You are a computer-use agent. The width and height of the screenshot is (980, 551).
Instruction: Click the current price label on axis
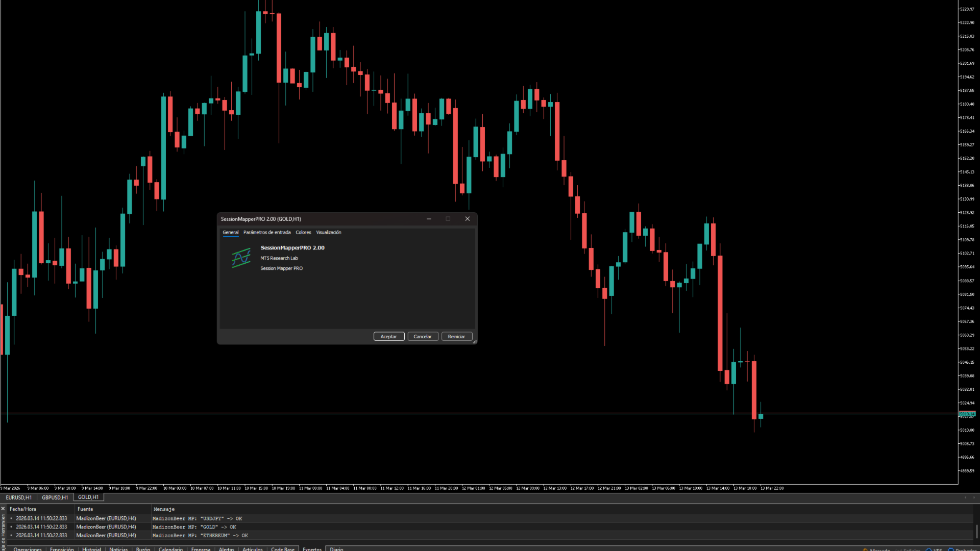967,414
